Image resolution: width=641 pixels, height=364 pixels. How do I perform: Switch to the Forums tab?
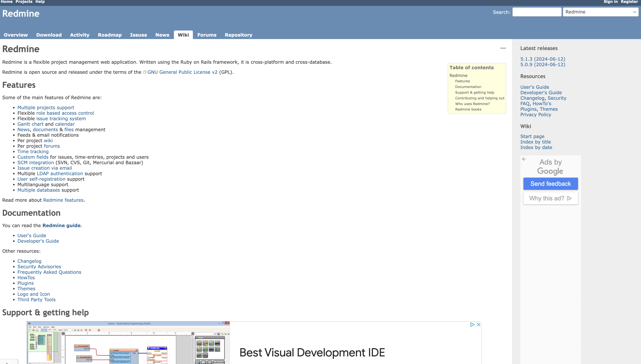coord(207,35)
